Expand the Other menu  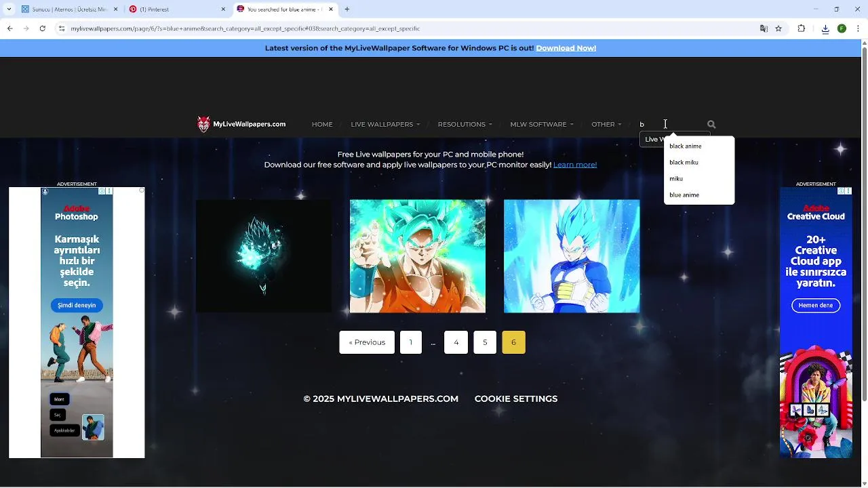click(x=606, y=124)
